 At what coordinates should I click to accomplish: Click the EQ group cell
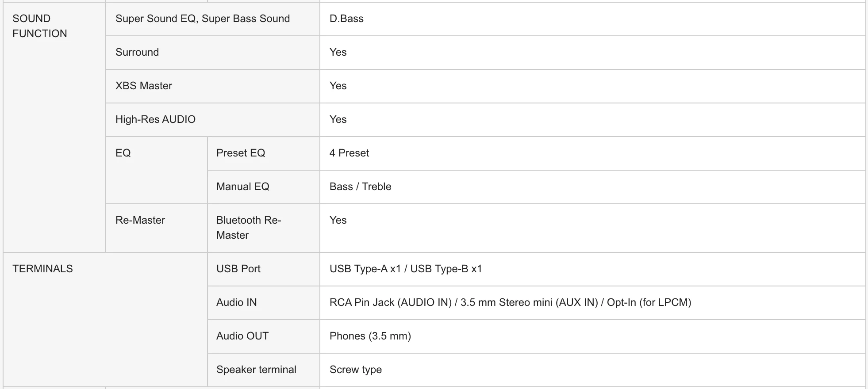tap(157, 170)
